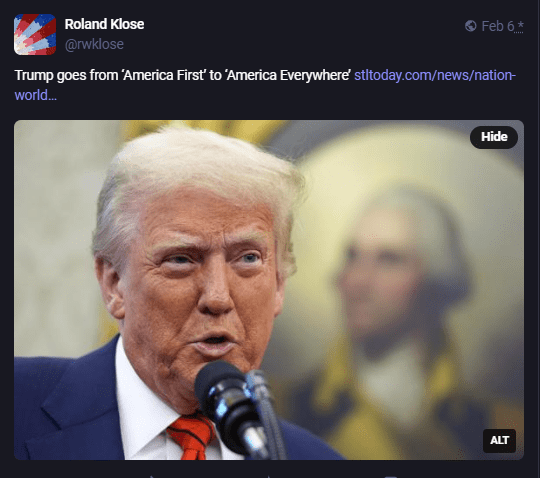Open the @rwklose handle link
Viewport: 540px width, 478px height.
click(94, 44)
